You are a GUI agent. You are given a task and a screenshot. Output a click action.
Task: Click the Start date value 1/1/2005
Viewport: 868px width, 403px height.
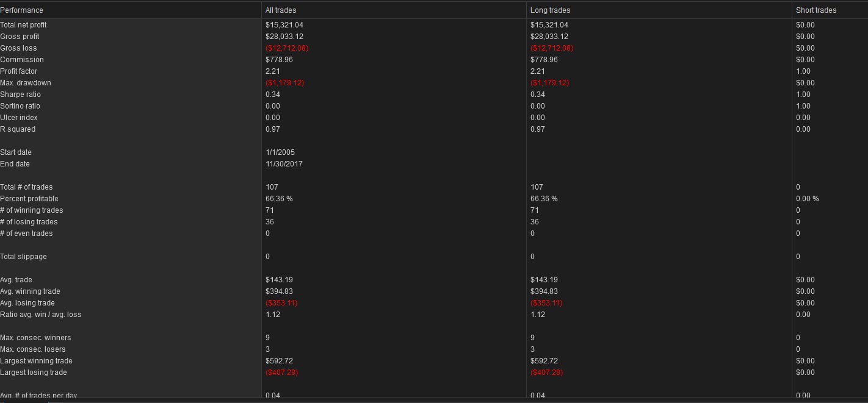point(280,152)
